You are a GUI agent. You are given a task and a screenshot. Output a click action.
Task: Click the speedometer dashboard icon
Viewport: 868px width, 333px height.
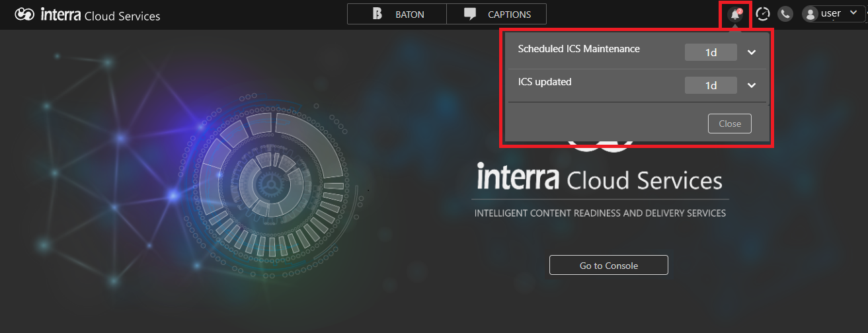coord(764,14)
